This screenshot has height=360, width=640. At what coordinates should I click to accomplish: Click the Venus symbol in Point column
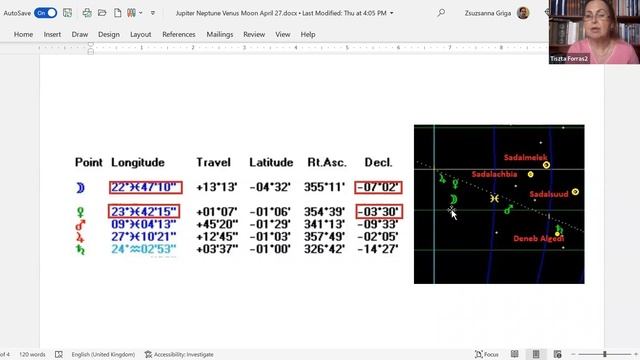tap(80, 212)
